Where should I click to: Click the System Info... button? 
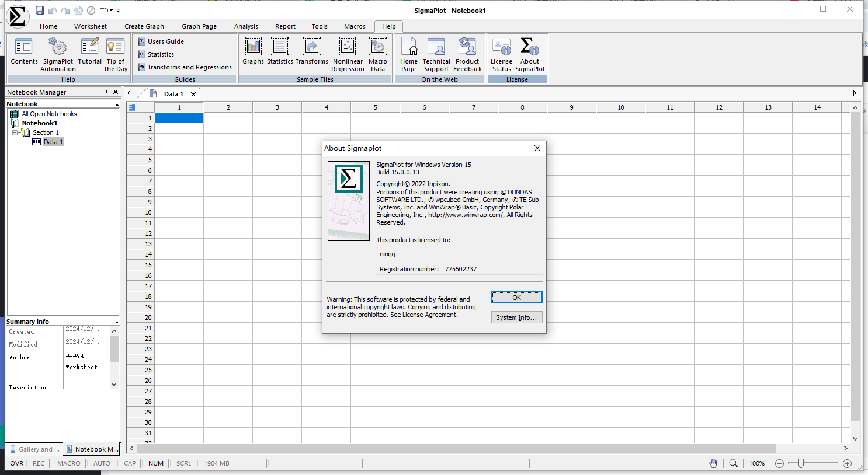[x=517, y=317]
